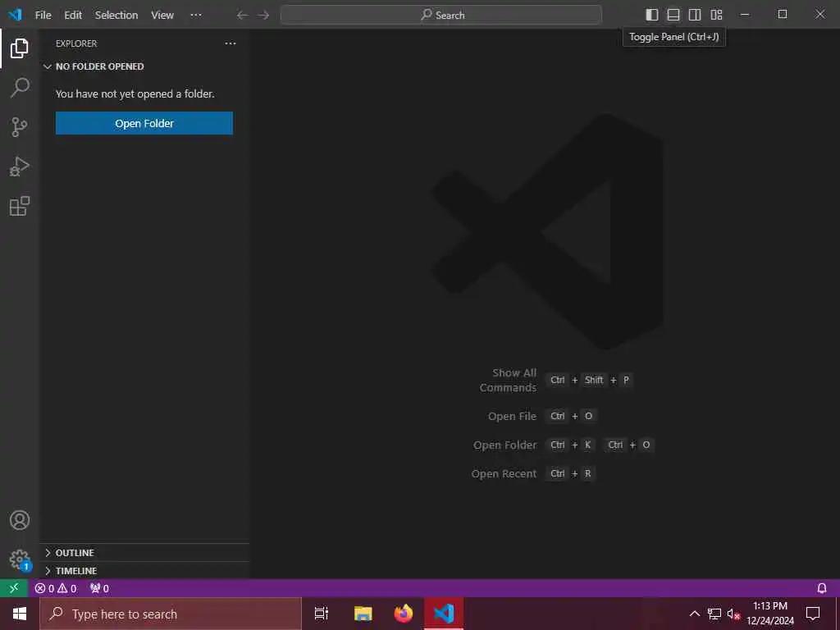Click the VS Code logo in title bar

click(x=15, y=15)
